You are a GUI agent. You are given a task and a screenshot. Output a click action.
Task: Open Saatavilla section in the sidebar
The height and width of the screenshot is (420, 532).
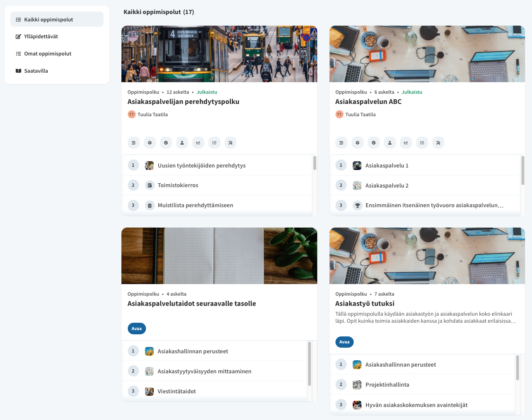(x=36, y=71)
